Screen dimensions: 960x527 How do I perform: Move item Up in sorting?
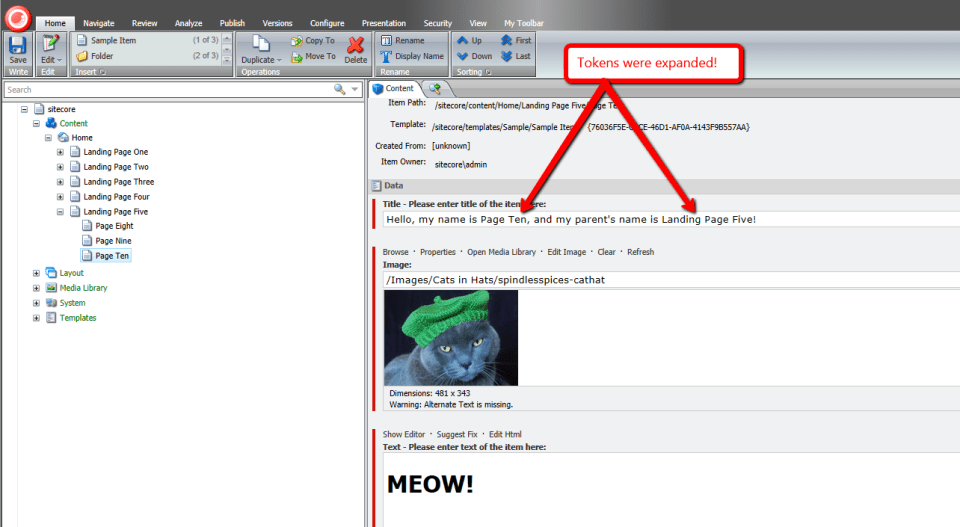tap(469, 41)
